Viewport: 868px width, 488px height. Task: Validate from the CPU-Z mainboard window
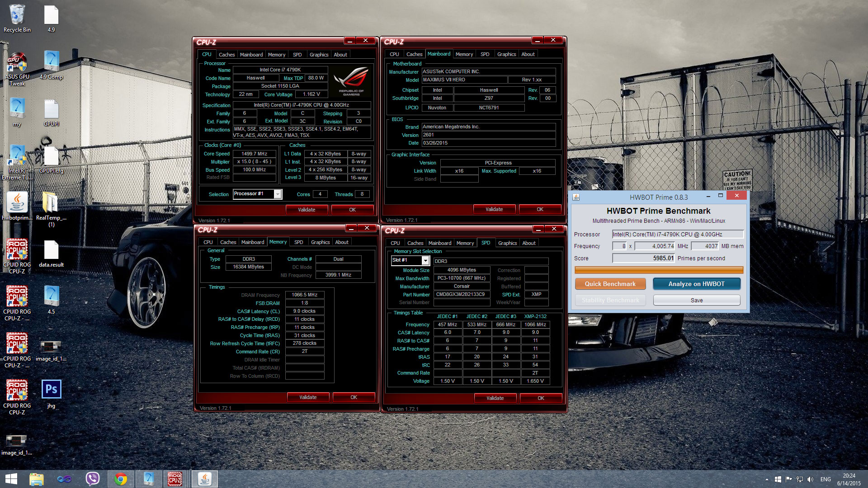494,209
